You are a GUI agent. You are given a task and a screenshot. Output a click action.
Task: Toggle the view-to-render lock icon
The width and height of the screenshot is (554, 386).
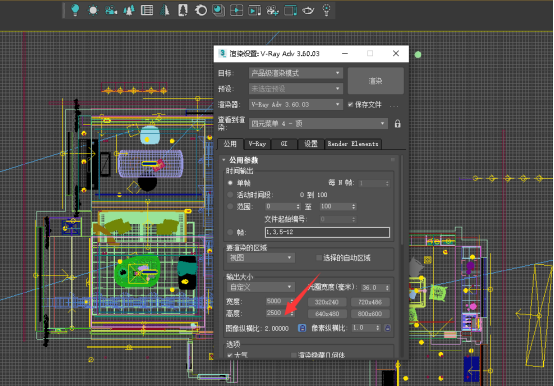pos(397,124)
